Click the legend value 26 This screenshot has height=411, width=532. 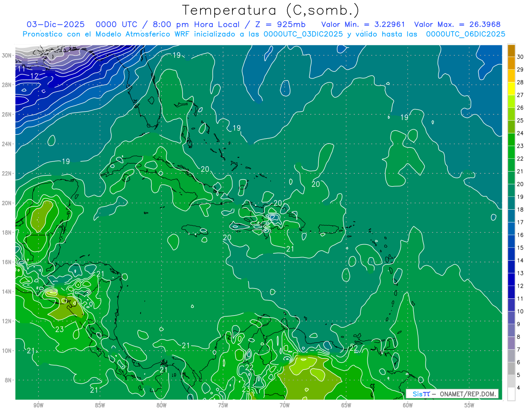520,108
